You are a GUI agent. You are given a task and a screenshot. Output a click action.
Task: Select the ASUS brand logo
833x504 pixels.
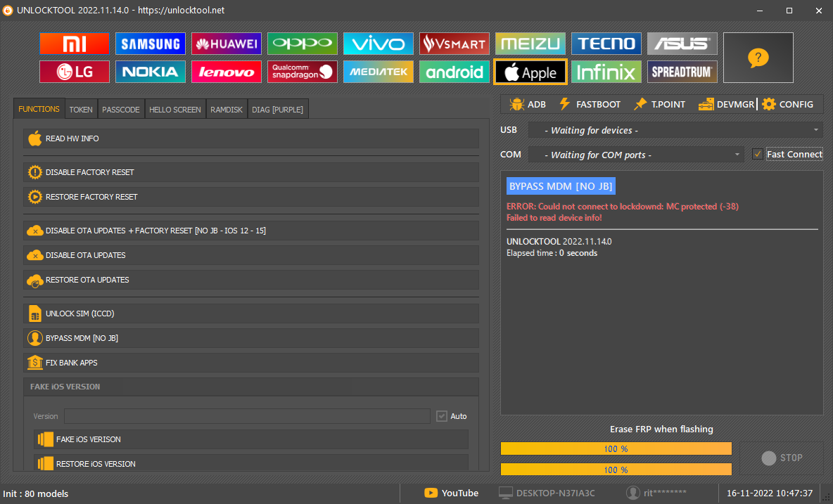[682, 44]
